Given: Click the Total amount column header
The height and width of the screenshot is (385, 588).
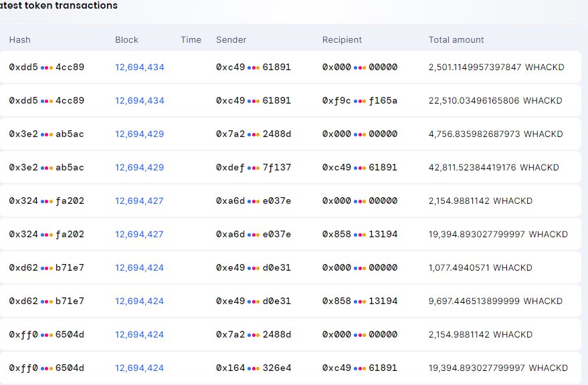Looking at the screenshot, I should click(456, 39).
